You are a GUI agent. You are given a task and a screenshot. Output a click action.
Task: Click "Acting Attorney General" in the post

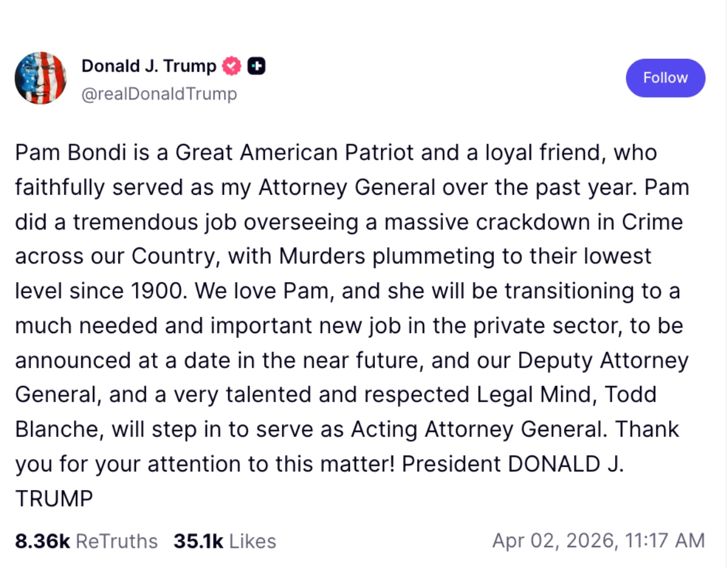[478, 429]
